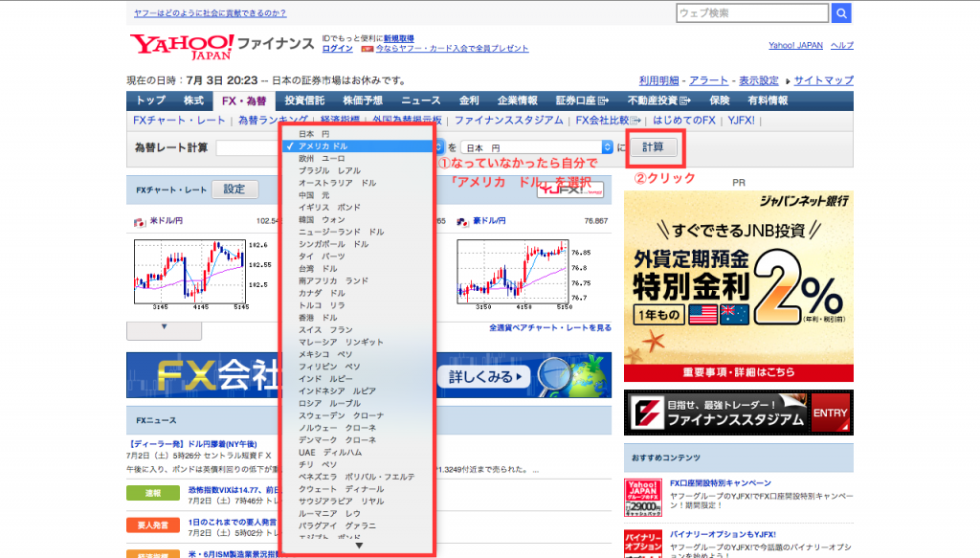Open the 証券口座 tab
The image size is (980, 558).
582,100
